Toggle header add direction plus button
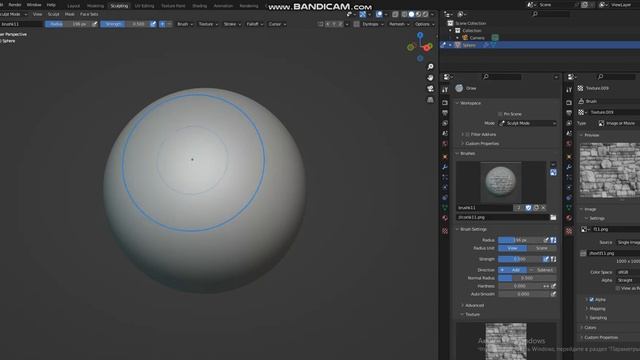Screen dimensions: 640x360 (162, 24)
